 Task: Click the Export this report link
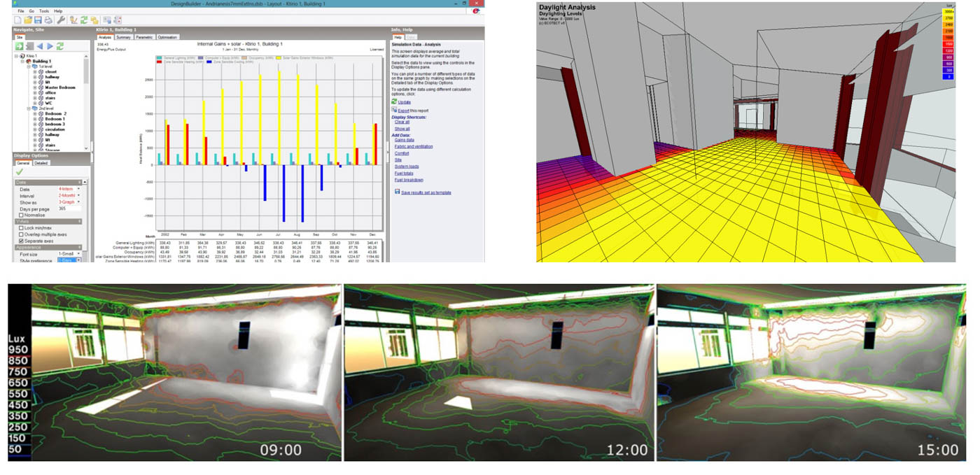pos(414,111)
